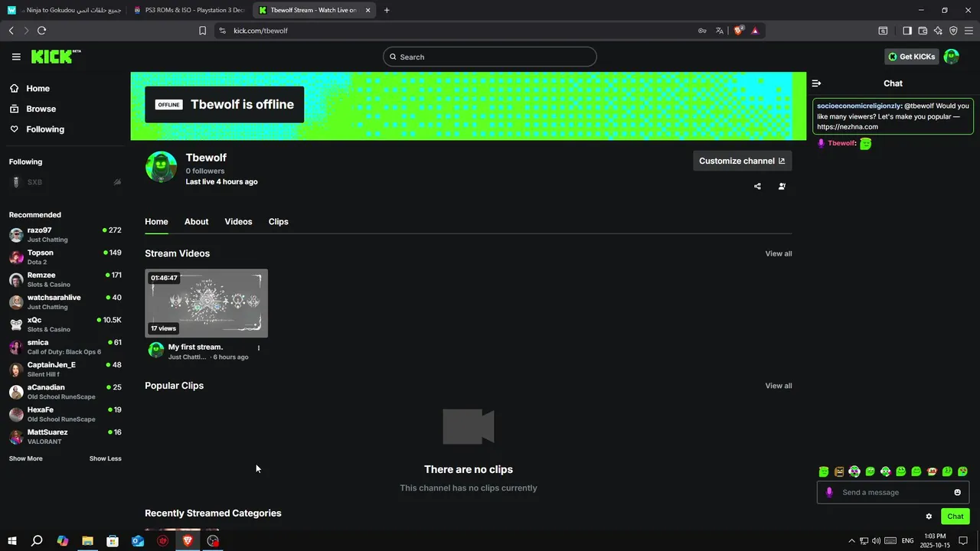Open the Windows Start menu
Screen dimensions: 980x551
[x=11, y=541]
